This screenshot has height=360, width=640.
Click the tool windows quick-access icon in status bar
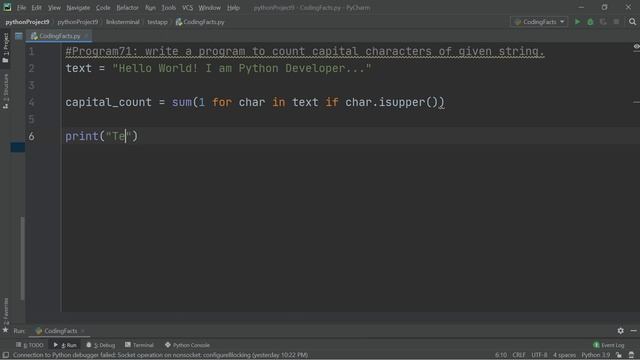[6, 355]
